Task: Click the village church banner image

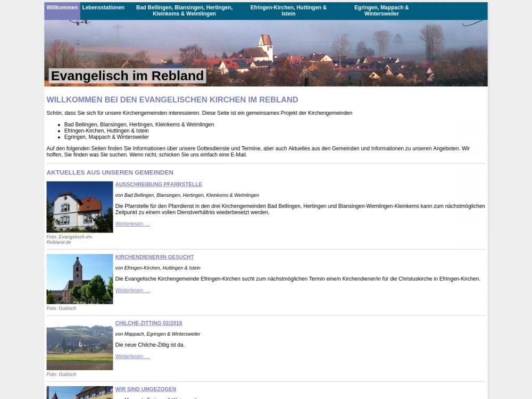Action: pos(319,53)
